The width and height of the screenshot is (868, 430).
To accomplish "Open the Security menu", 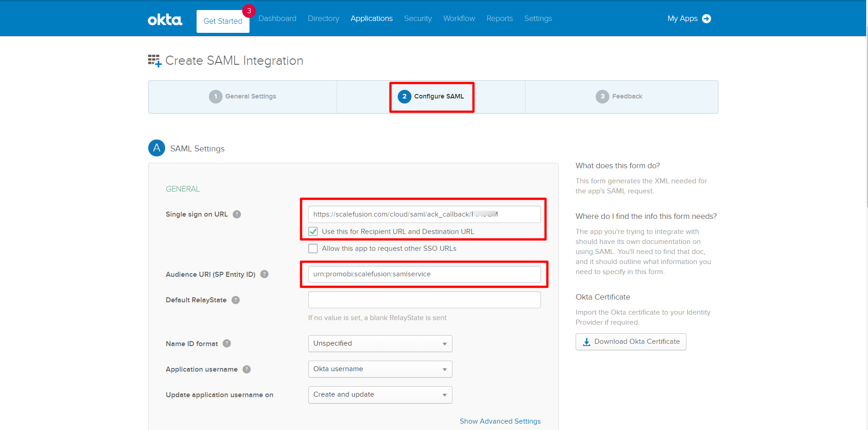I will pos(418,19).
